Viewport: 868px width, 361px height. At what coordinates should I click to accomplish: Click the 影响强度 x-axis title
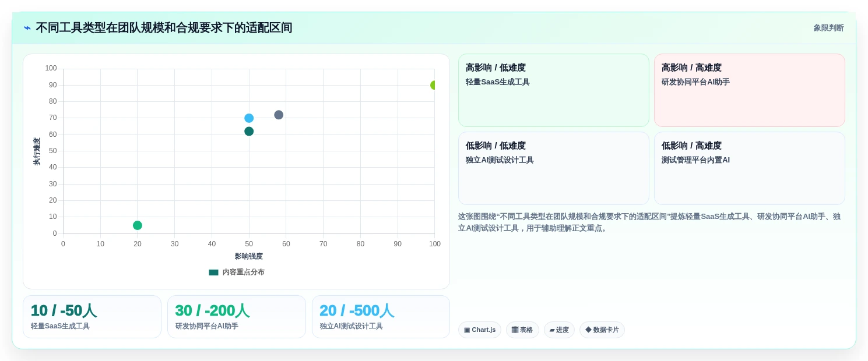249,256
